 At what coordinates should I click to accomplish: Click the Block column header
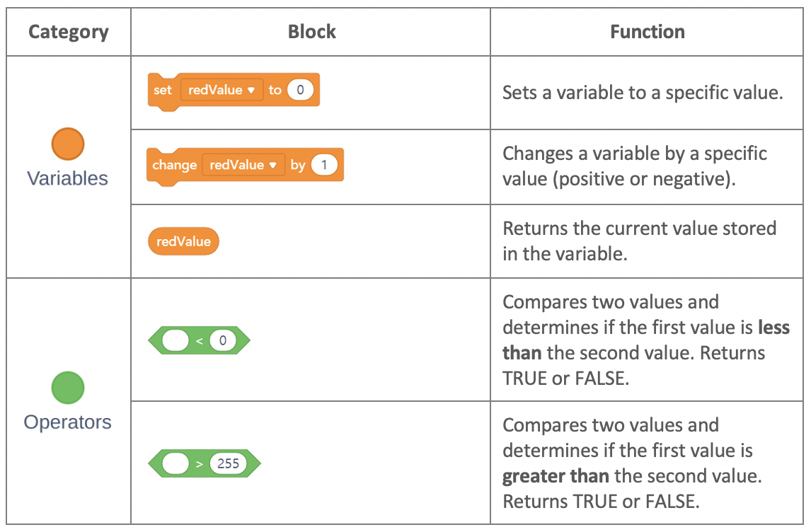coord(311,32)
